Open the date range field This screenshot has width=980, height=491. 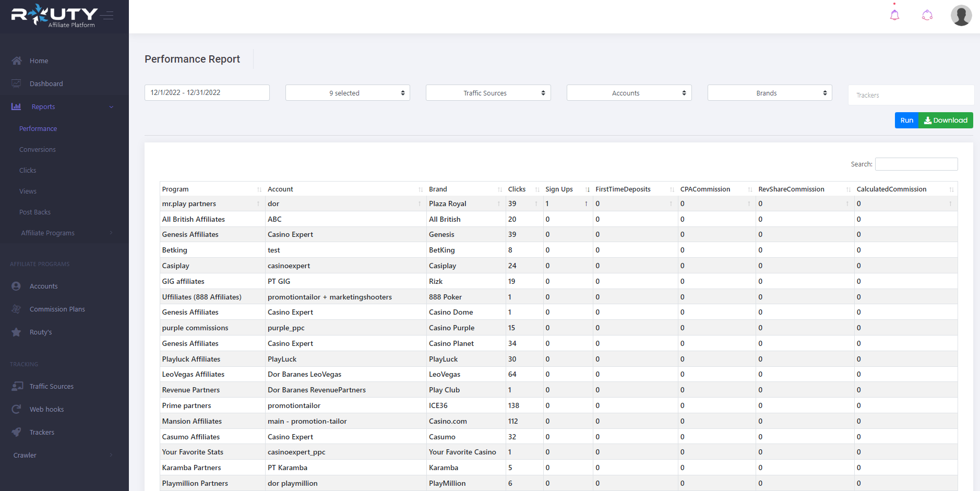click(207, 92)
